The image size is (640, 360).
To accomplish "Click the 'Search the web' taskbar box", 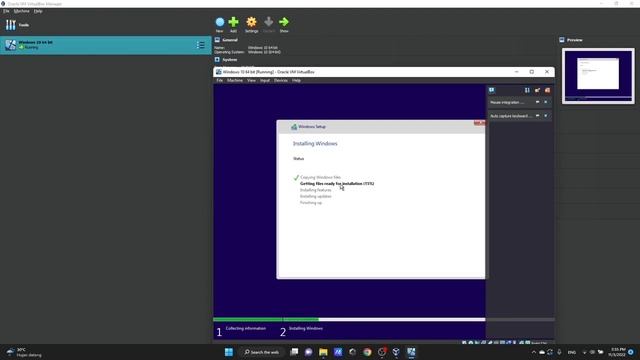I will (x=261, y=352).
